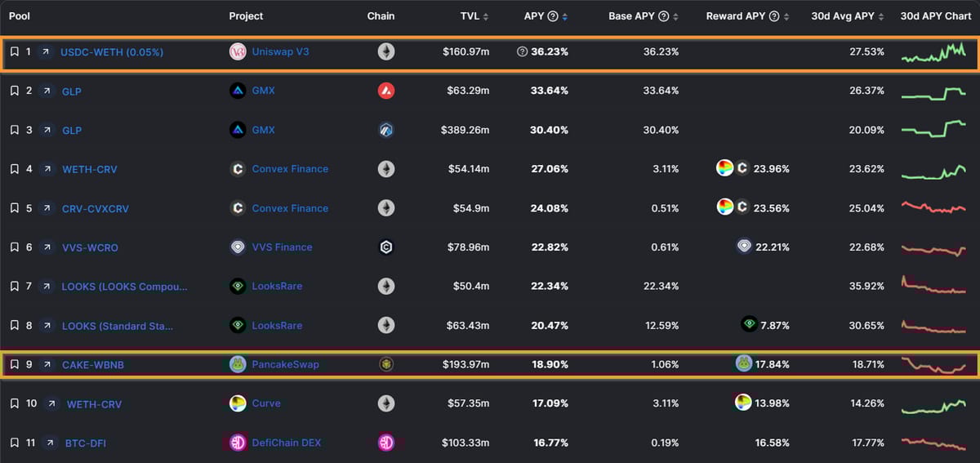Click the PancakeSwap bunny logo
980x463 pixels.
pos(238,364)
